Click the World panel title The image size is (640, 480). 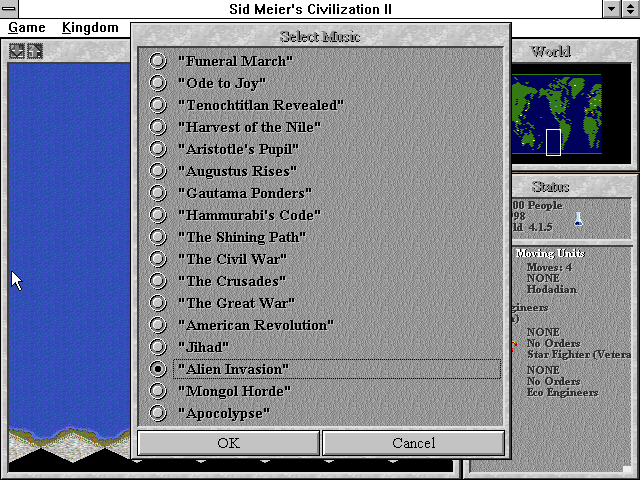[x=551, y=52]
